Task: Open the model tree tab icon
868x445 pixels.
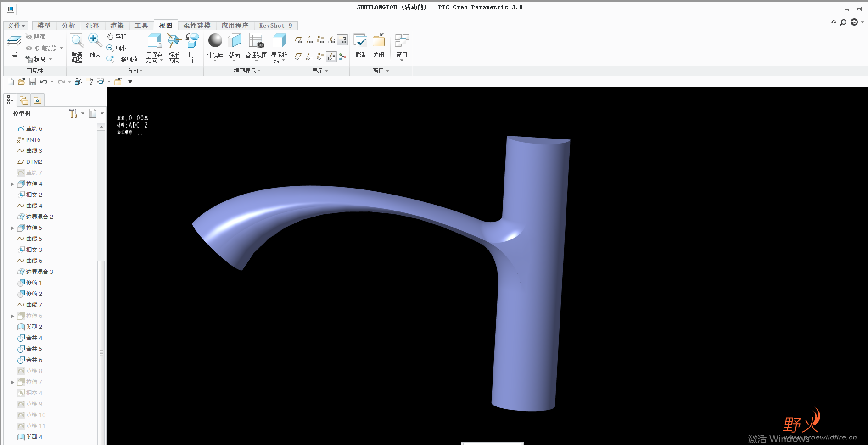Action: point(10,100)
